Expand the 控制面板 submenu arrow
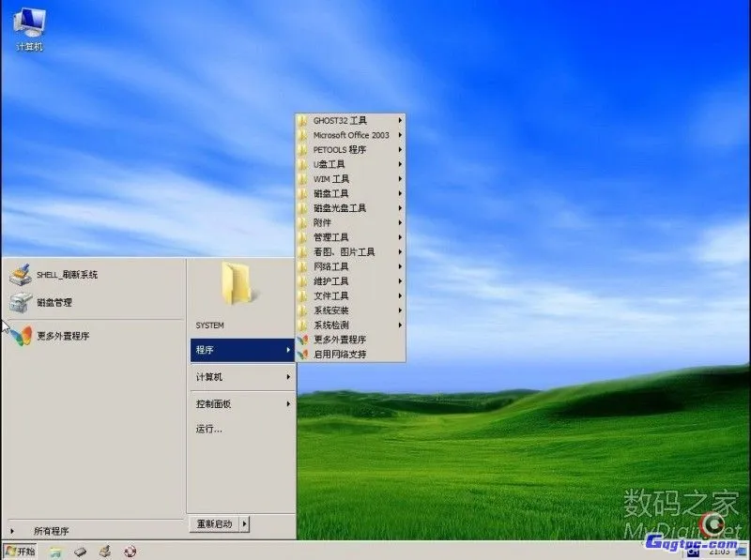751x560 pixels. pos(289,404)
